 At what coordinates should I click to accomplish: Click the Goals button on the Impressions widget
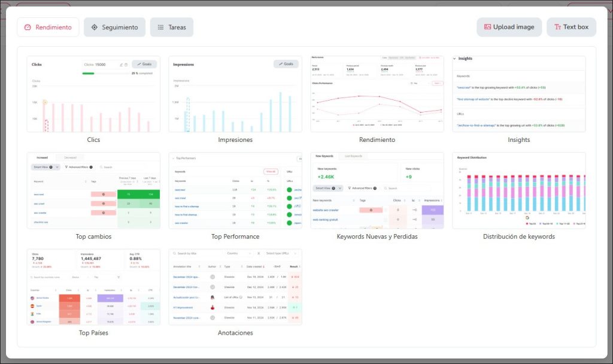286,63
